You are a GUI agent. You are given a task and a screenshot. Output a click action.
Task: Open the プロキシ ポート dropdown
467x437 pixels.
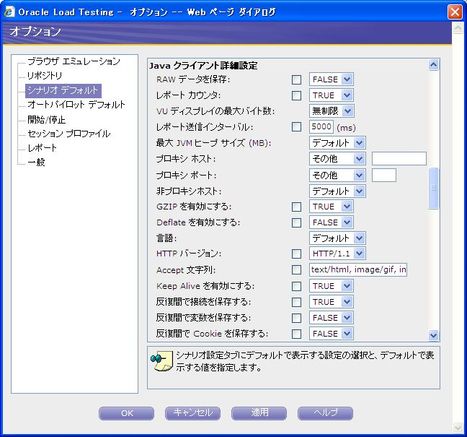(x=337, y=175)
